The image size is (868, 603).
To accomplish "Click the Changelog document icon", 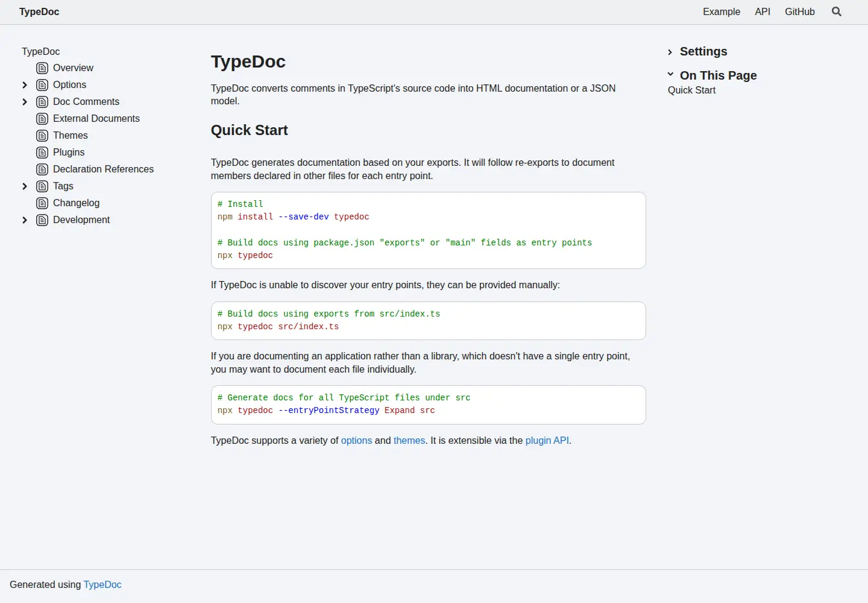I will (x=42, y=203).
